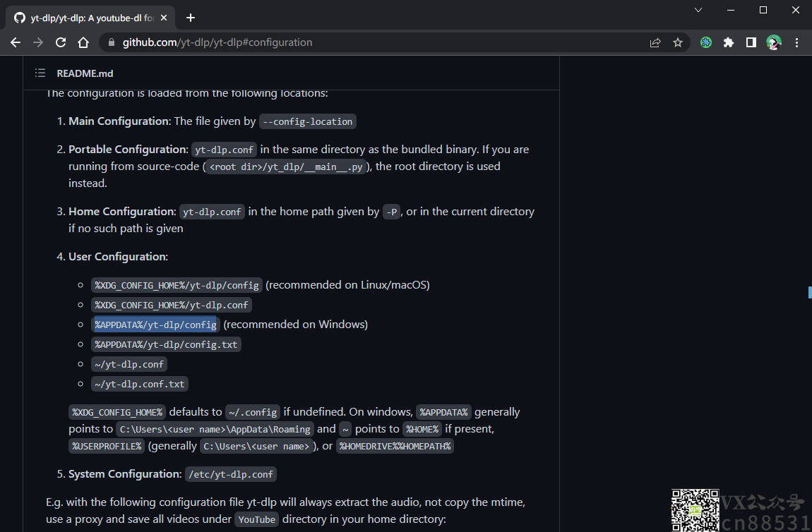Open the profile avatar menu
The image size is (812, 532).
774,42
